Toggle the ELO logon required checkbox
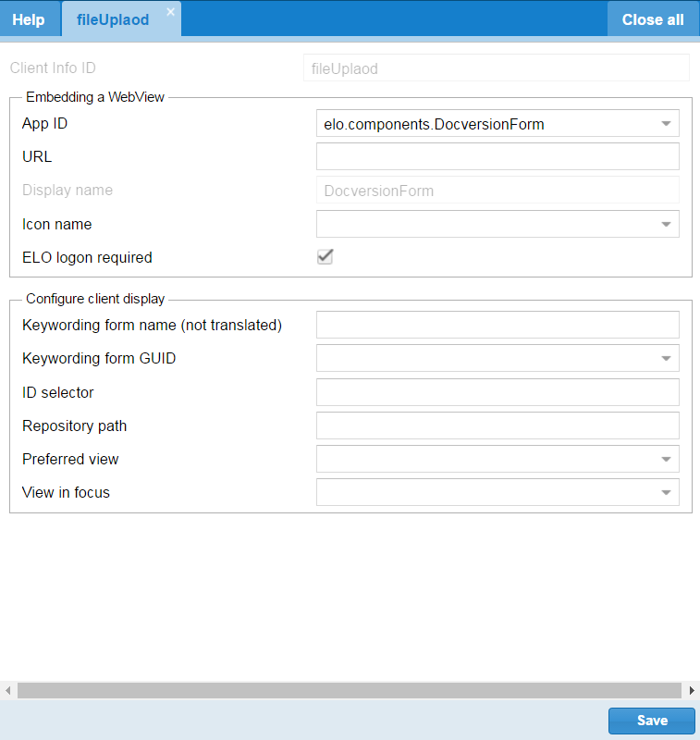Image resolution: width=700 pixels, height=740 pixels. (x=325, y=257)
